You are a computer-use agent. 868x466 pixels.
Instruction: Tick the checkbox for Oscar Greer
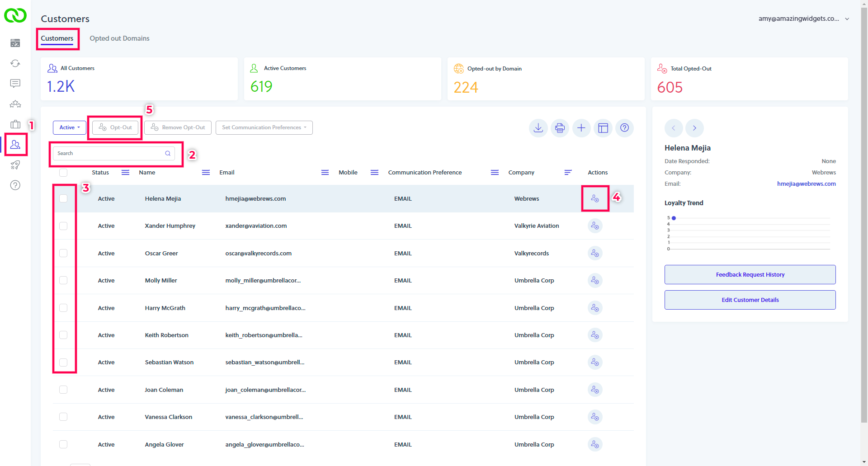pos(63,253)
